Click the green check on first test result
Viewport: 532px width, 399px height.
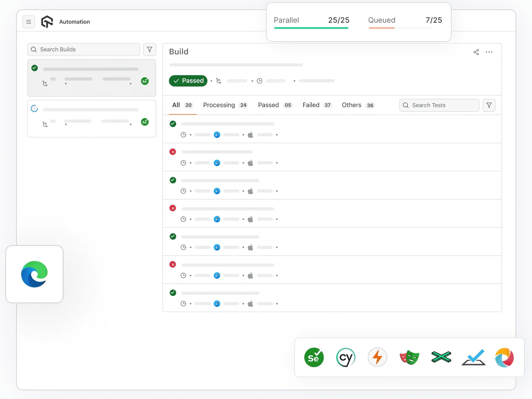(173, 124)
